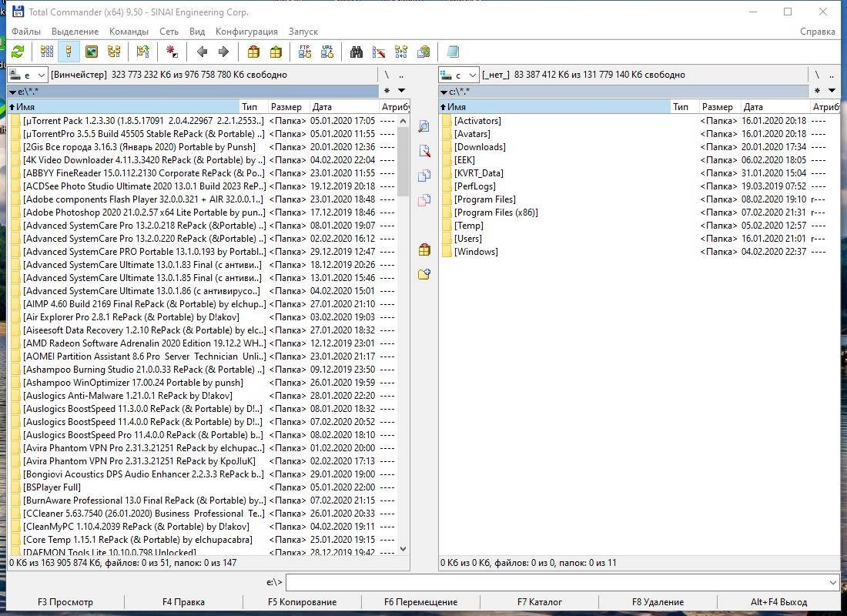Open FTP connect icon

(x=305, y=52)
